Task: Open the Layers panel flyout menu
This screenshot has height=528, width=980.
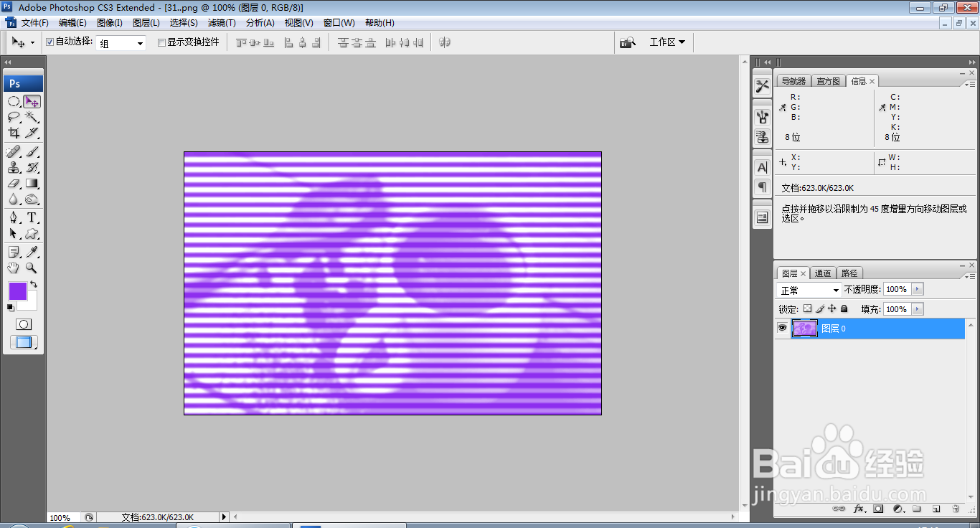Action: tap(971, 276)
